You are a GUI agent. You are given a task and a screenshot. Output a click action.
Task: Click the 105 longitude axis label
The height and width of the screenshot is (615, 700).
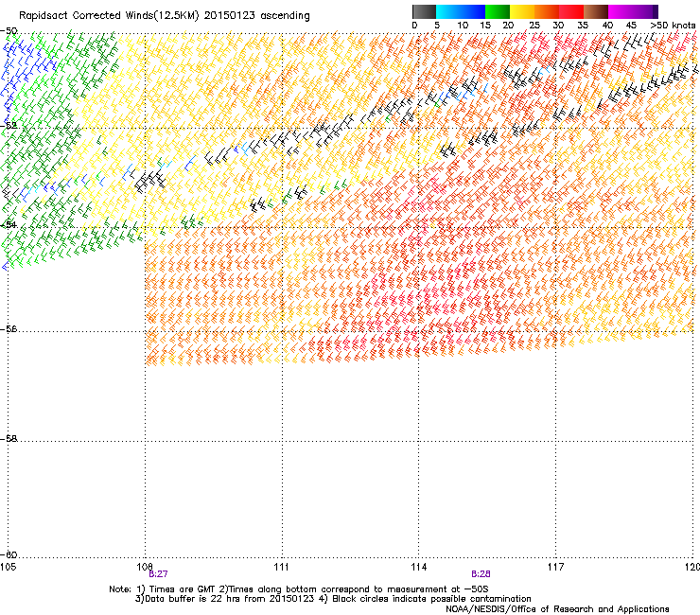[x=8, y=567]
